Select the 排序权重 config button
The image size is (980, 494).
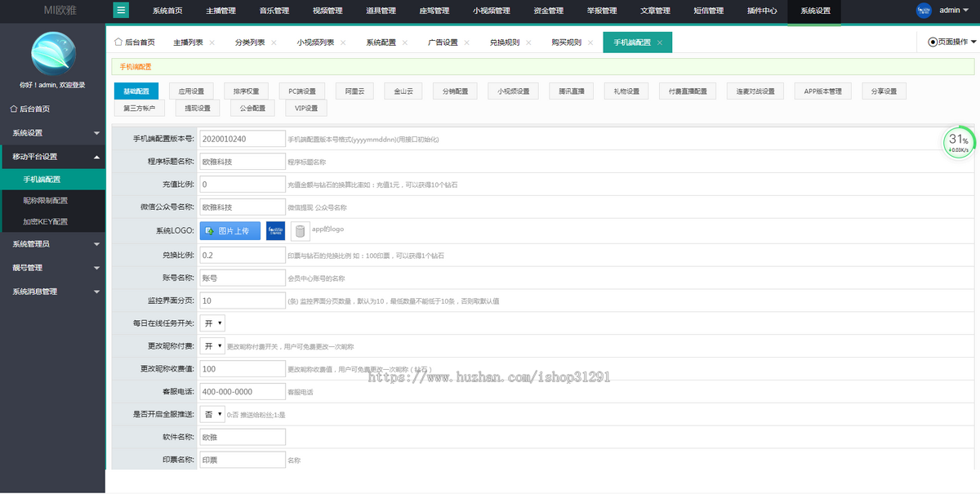pos(246,91)
